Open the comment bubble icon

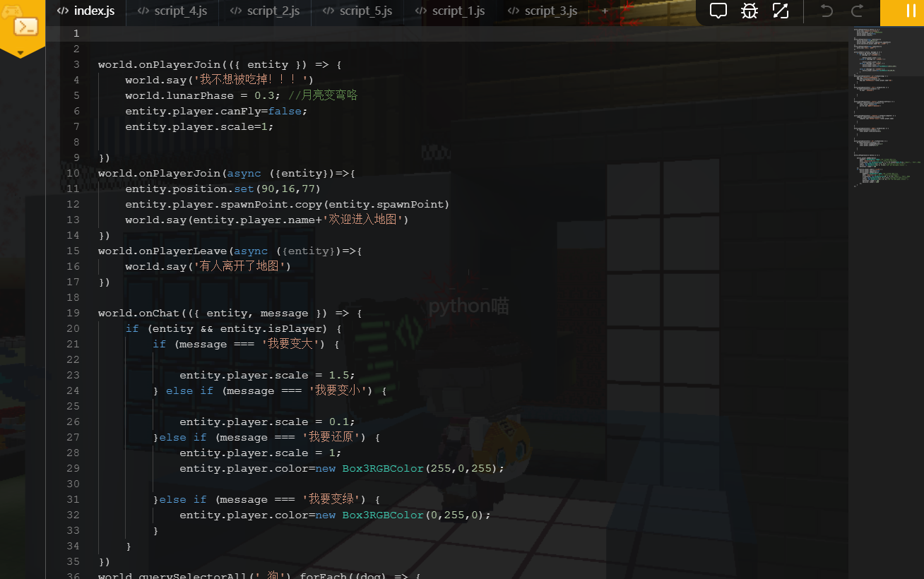click(718, 11)
